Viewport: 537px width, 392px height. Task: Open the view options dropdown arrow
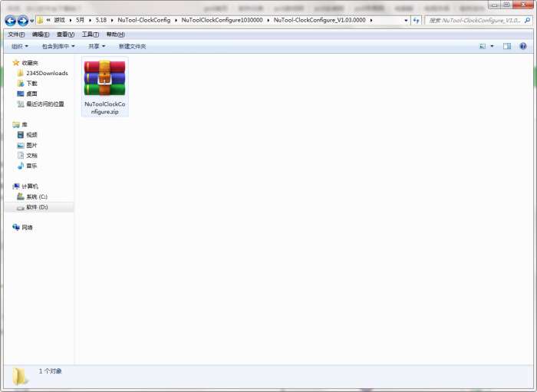[x=493, y=46]
